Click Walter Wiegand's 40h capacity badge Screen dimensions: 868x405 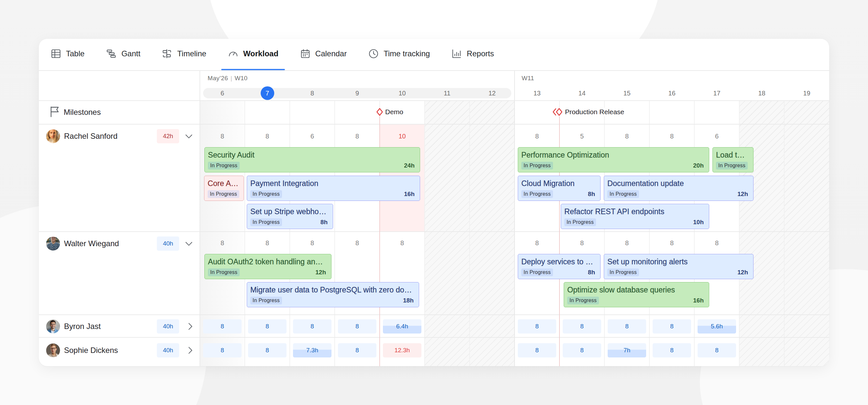click(x=168, y=244)
